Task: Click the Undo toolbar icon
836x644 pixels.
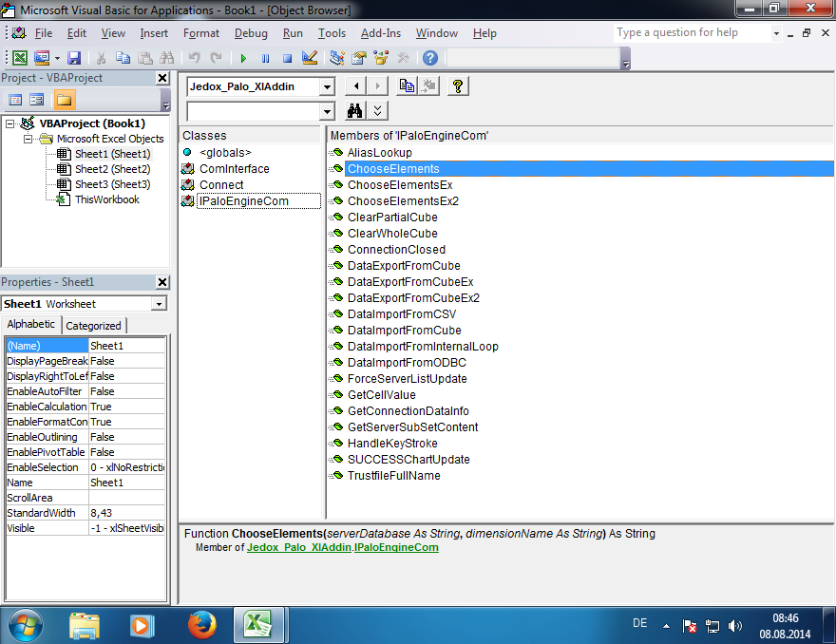Action: 195,58
